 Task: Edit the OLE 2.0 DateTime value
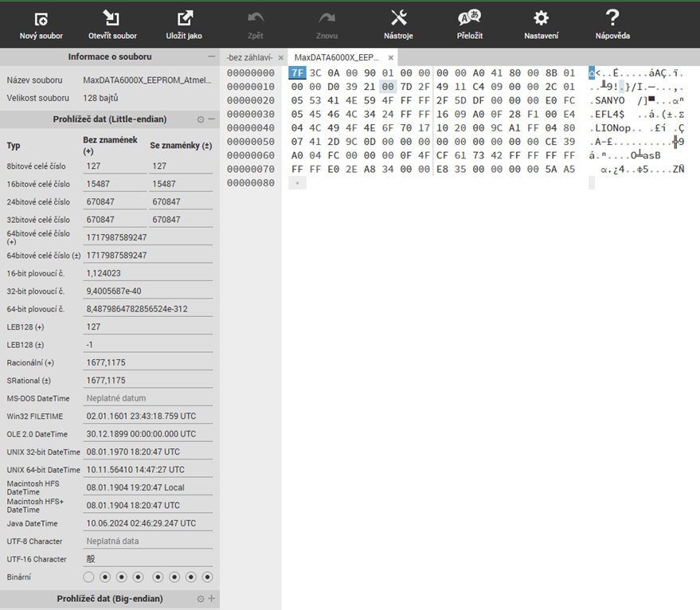point(148,434)
